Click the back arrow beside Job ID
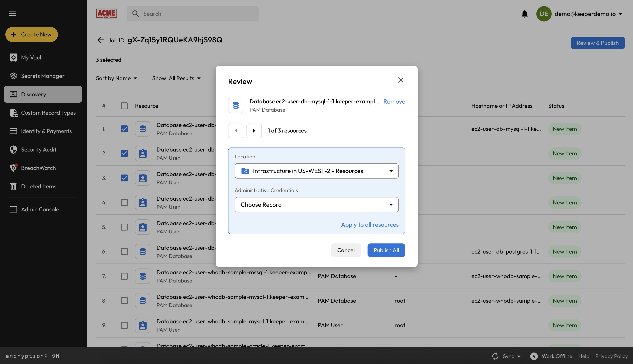The image size is (633, 364). pos(100,40)
